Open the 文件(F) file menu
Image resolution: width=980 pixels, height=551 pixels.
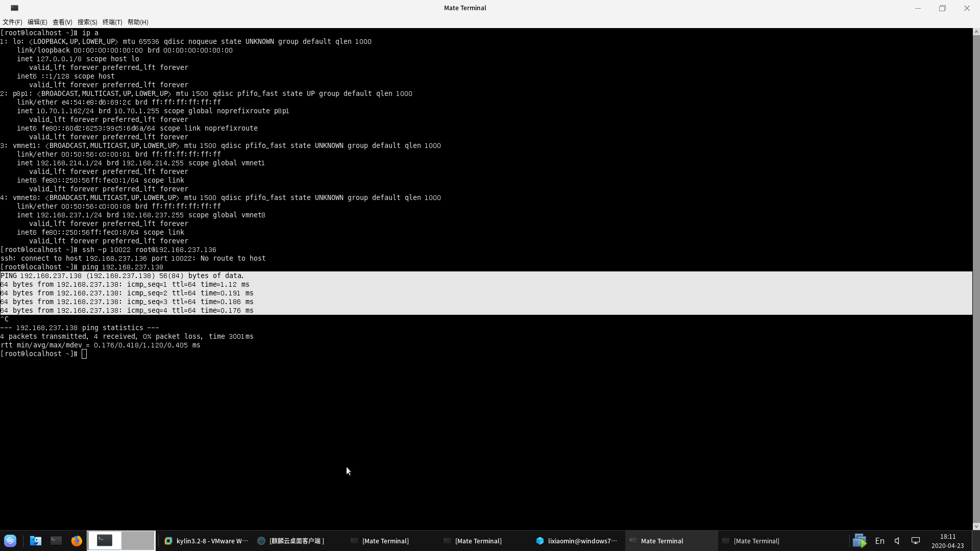[x=12, y=22]
